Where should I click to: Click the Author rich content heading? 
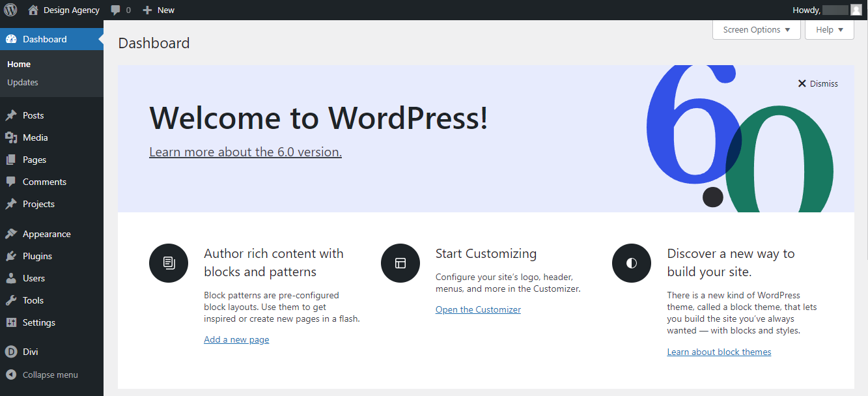pyautogui.click(x=273, y=262)
